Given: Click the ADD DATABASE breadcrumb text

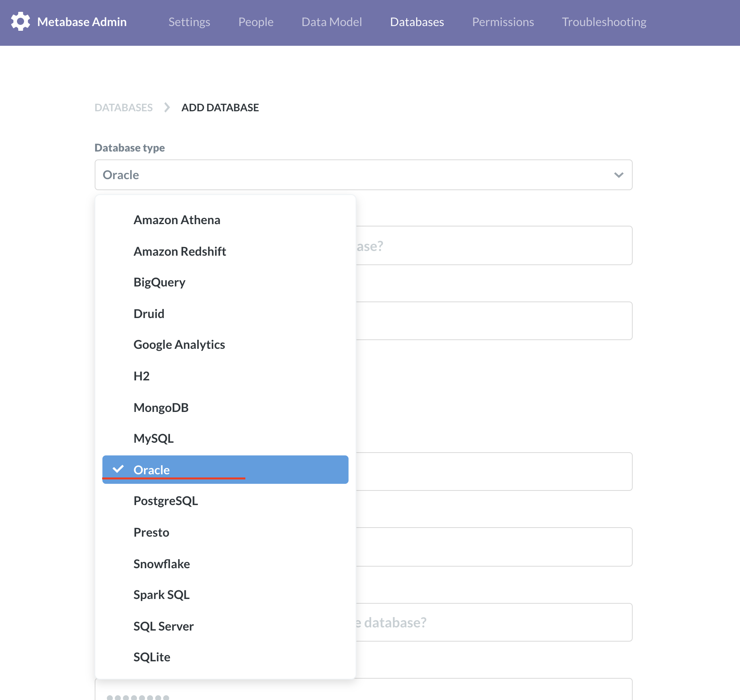Looking at the screenshot, I should (220, 107).
